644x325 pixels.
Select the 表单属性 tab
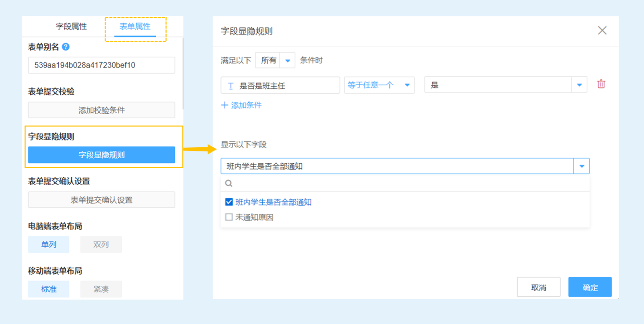click(135, 26)
